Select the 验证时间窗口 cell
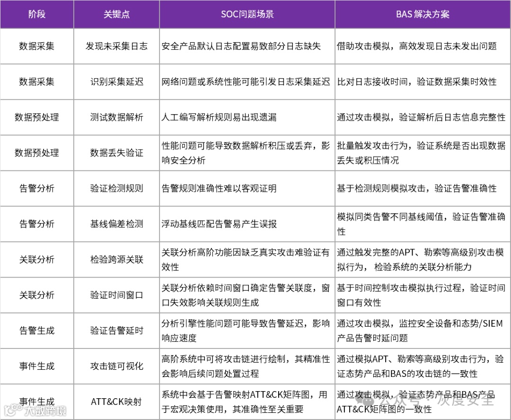511x420 pixels. click(117, 295)
